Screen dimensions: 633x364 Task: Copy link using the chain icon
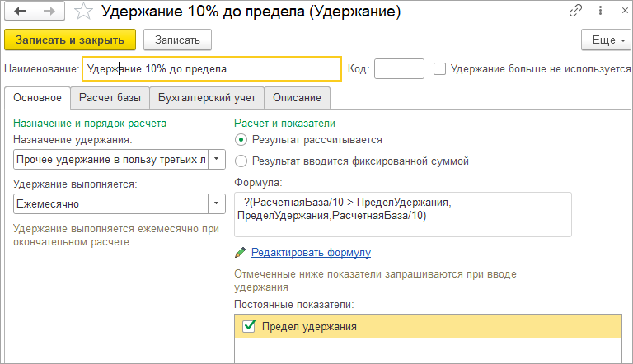[575, 11]
